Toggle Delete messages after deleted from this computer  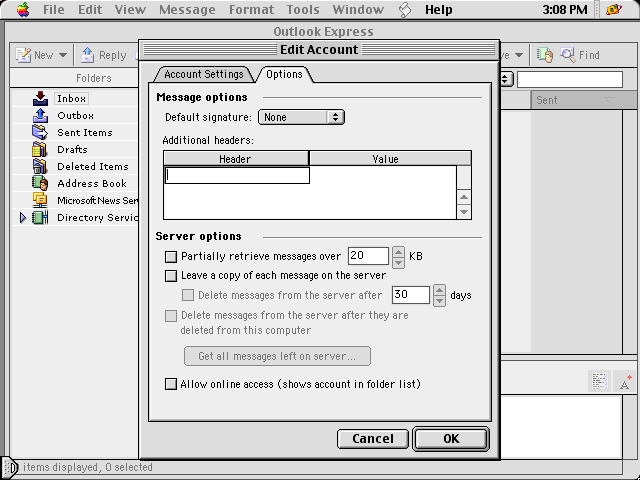point(171,316)
